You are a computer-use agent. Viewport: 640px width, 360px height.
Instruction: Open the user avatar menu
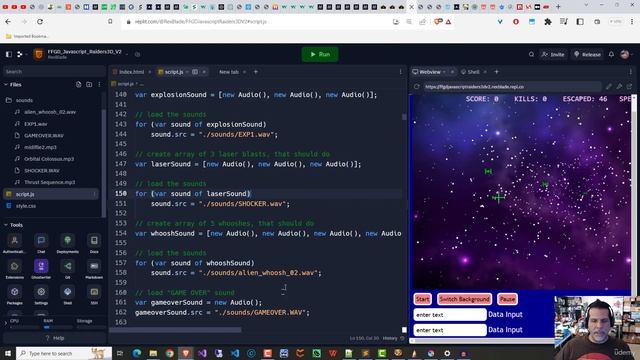pos(624,54)
